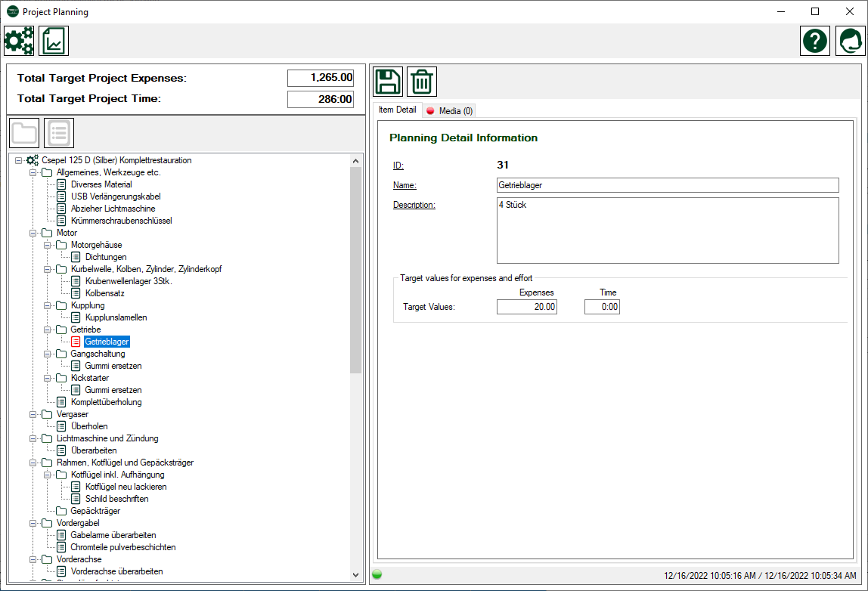This screenshot has height=591, width=868.
Task: Collapse the Kurbelwelle, Kolben, Zylinder folder
Action: tap(47, 270)
